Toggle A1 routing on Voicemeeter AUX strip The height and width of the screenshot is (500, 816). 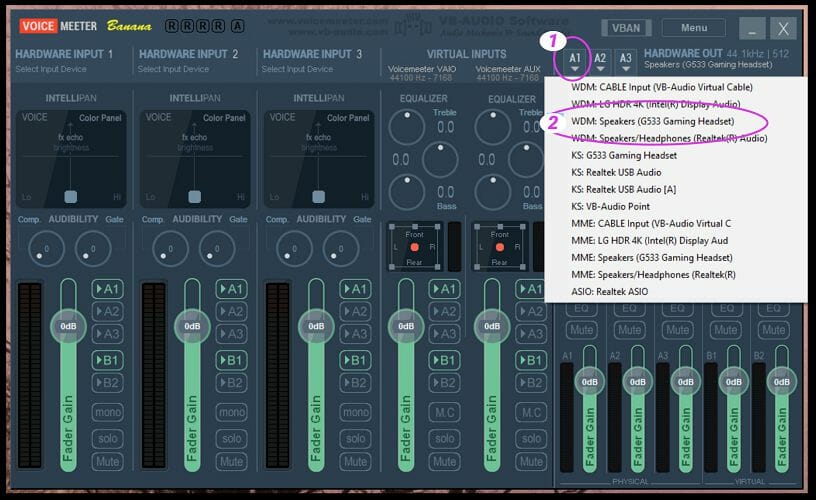click(531, 289)
